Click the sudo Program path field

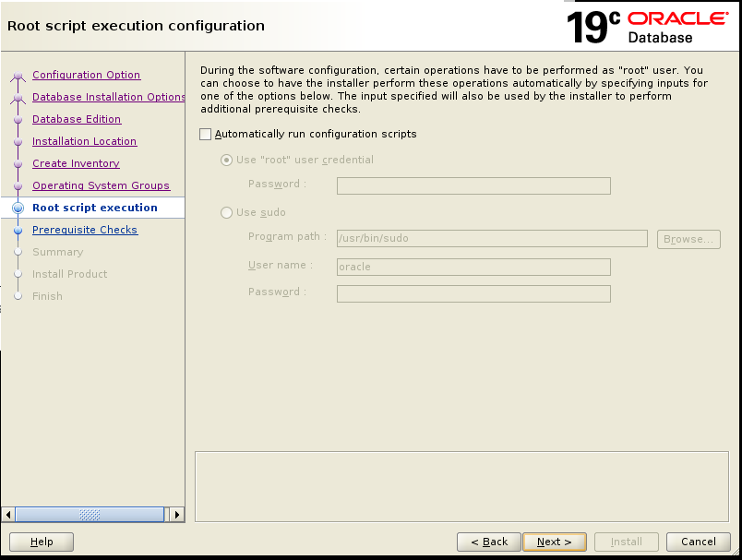pos(492,238)
